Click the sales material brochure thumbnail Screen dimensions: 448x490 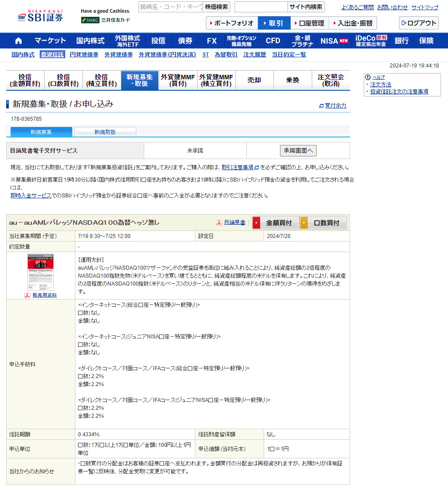click(41, 272)
